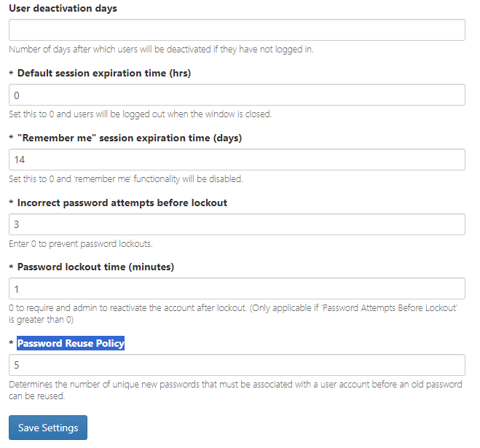Click the hint about logout when window closes
The height and width of the screenshot is (448, 480).
click(x=140, y=114)
